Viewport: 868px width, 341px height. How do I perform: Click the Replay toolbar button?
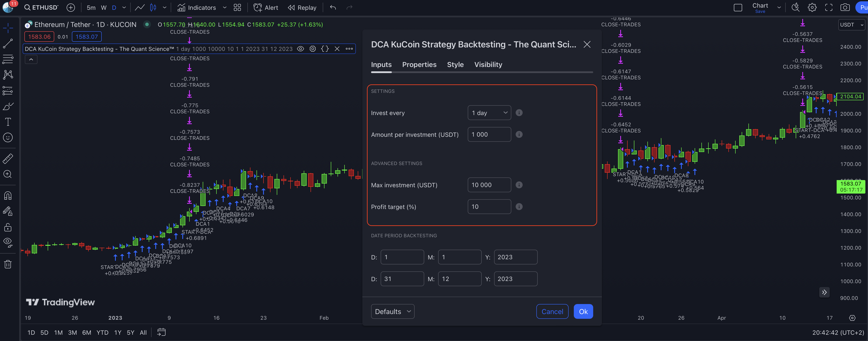coord(302,7)
